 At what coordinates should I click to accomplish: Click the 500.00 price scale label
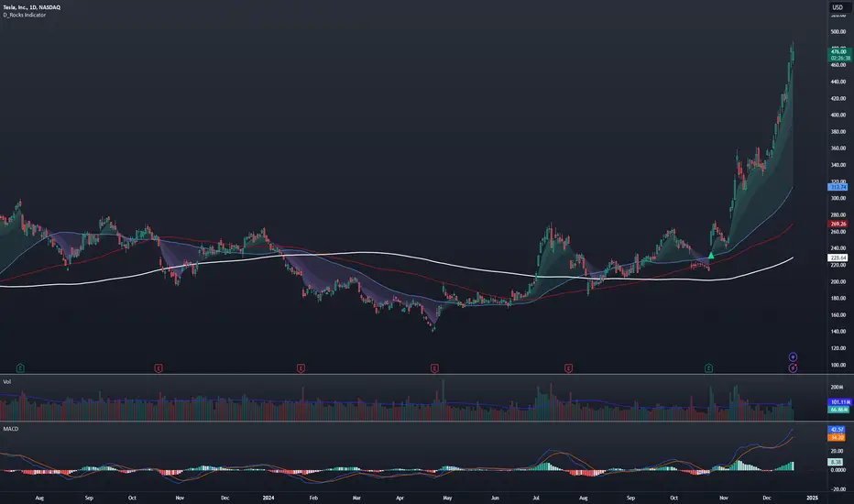click(838, 31)
